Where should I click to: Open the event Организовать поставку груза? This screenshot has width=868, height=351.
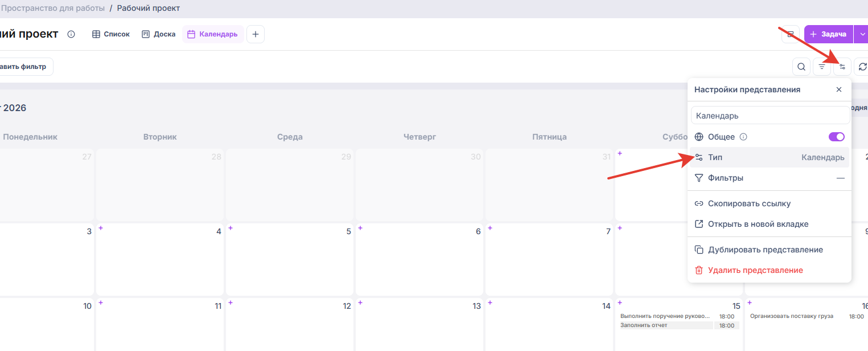tap(792, 316)
